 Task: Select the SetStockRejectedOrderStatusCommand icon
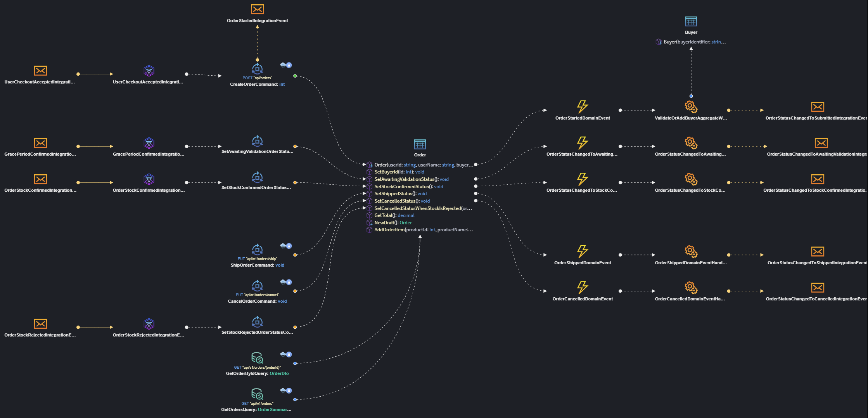coord(257,322)
